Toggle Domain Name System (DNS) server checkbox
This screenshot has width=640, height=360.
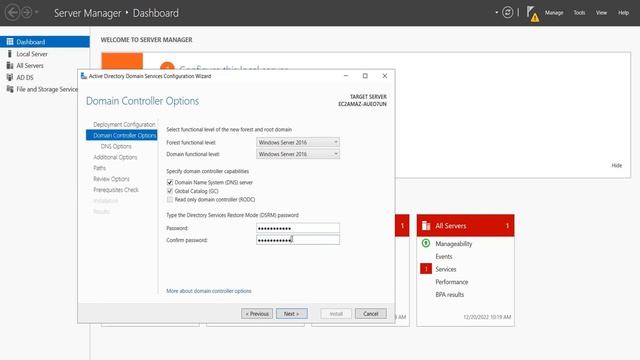click(170, 182)
